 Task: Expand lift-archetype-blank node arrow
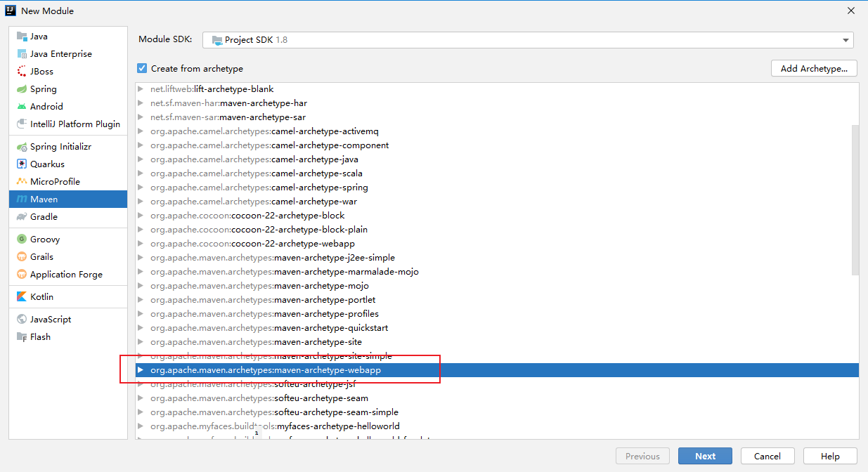141,89
